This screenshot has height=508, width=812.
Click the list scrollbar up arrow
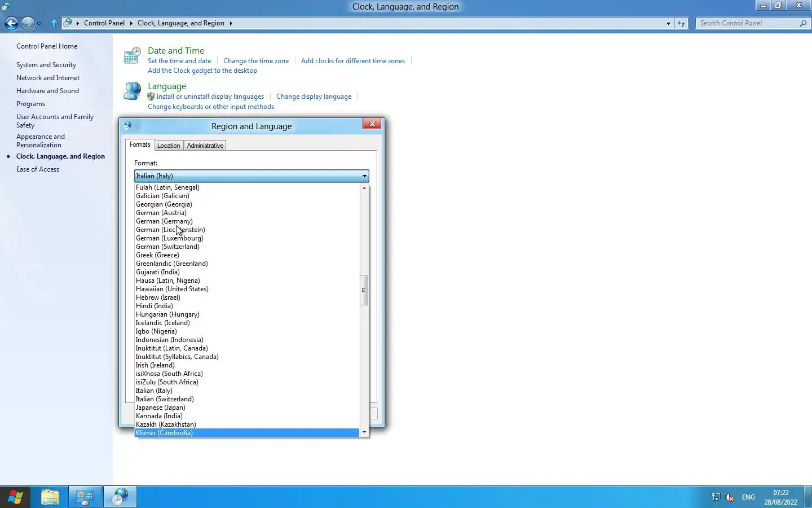coord(364,187)
